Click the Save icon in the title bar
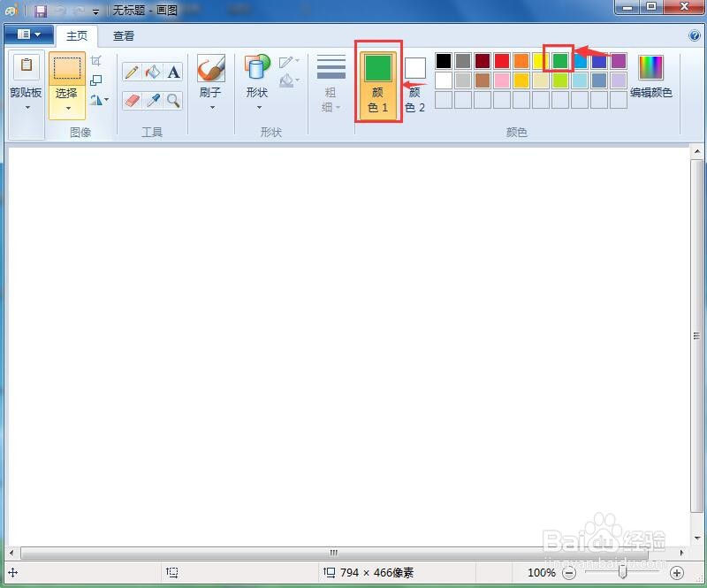 click(x=41, y=11)
